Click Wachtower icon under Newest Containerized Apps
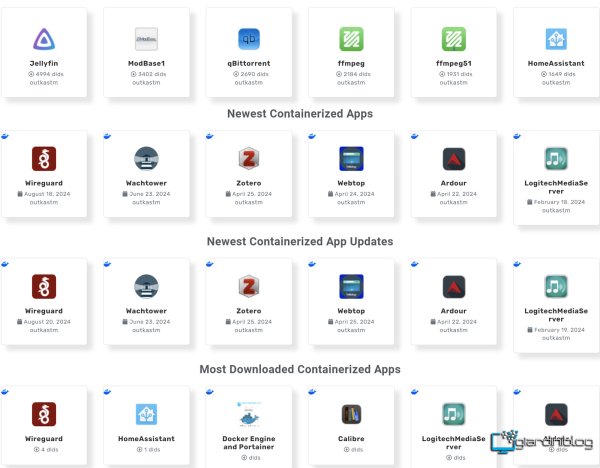The height and width of the screenshot is (468, 600). [x=146, y=159]
